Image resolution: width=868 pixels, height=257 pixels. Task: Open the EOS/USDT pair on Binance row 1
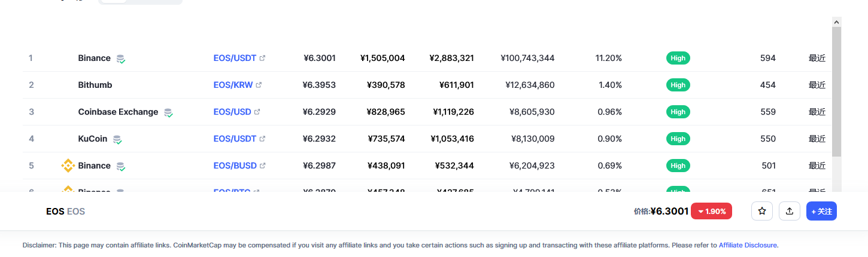point(235,58)
